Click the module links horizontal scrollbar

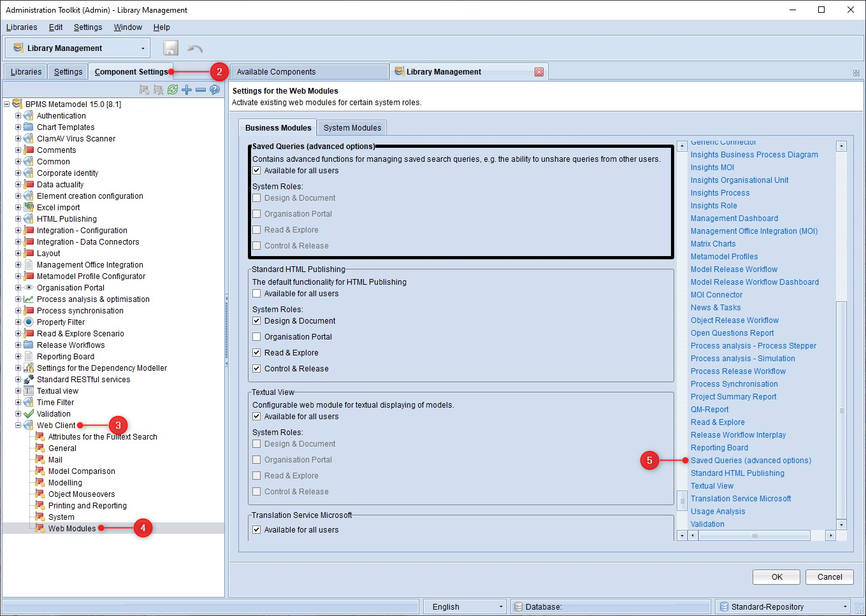point(754,536)
